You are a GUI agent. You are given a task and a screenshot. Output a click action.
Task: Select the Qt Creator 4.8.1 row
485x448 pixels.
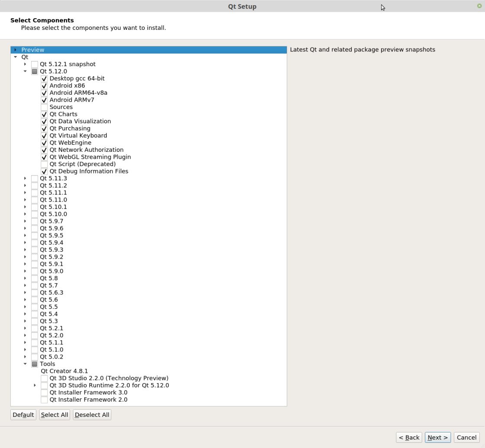64,371
